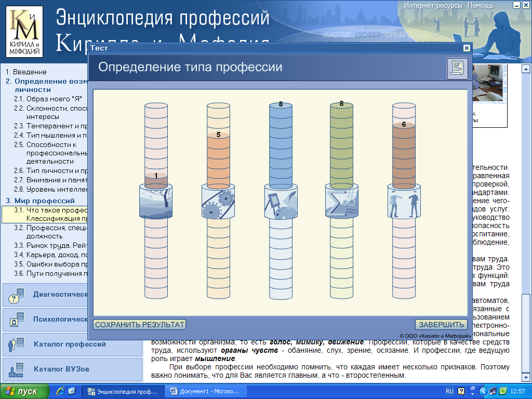The height and width of the screenshot is (399, 532).
Task: Click the Kirill and Mefodiy logo
Action: click(24, 32)
